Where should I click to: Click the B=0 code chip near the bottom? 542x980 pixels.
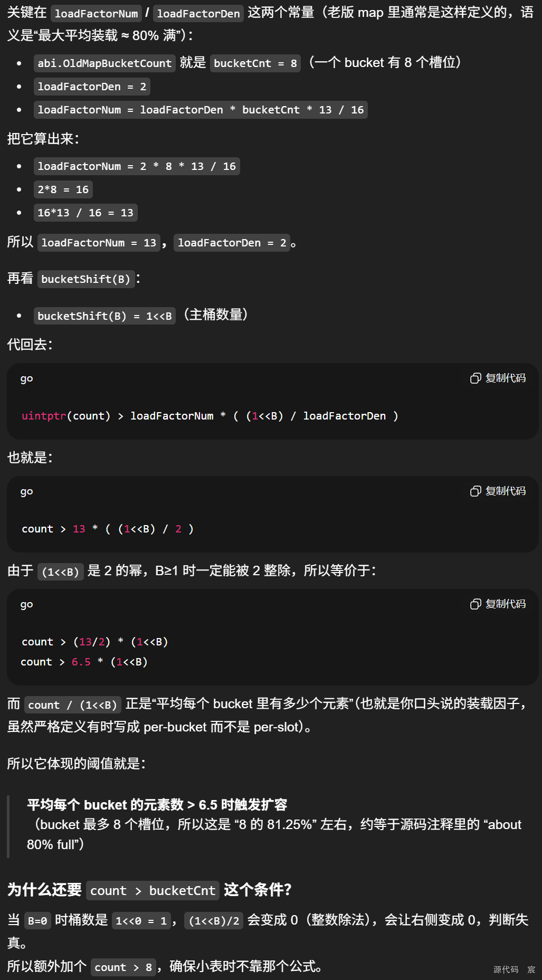37,920
